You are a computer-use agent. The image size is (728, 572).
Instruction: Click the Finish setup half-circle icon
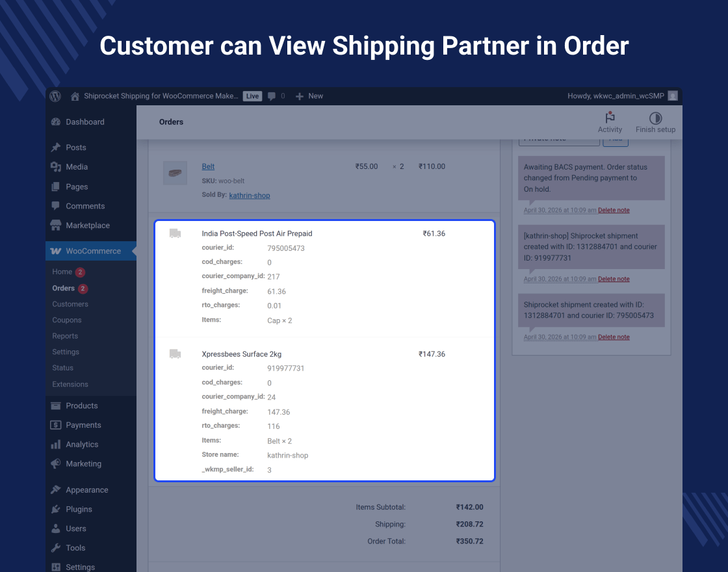tap(655, 118)
